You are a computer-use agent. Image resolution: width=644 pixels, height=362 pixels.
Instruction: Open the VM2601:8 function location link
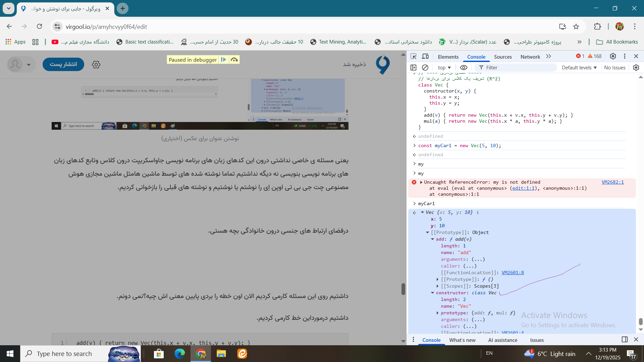point(513,273)
